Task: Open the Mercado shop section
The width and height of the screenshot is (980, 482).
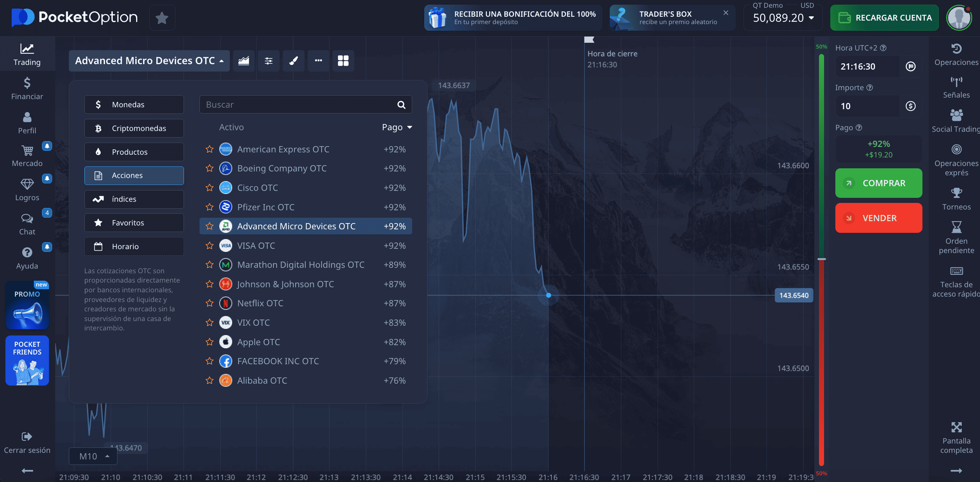Action: (27, 156)
